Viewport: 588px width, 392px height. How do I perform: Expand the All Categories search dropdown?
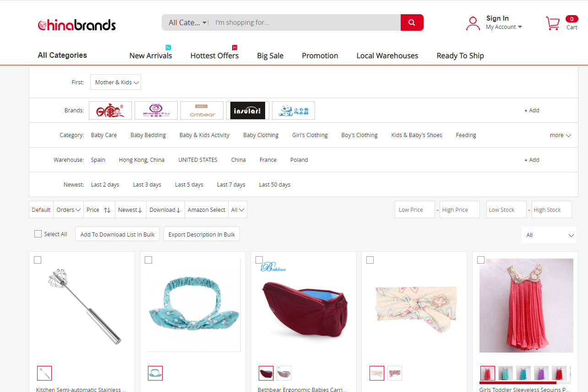pos(188,22)
